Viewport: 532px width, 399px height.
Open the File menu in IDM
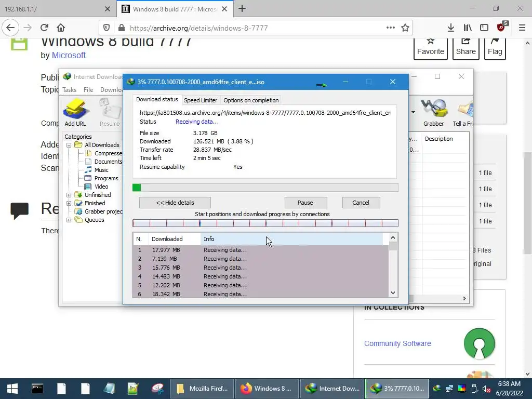click(88, 89)
